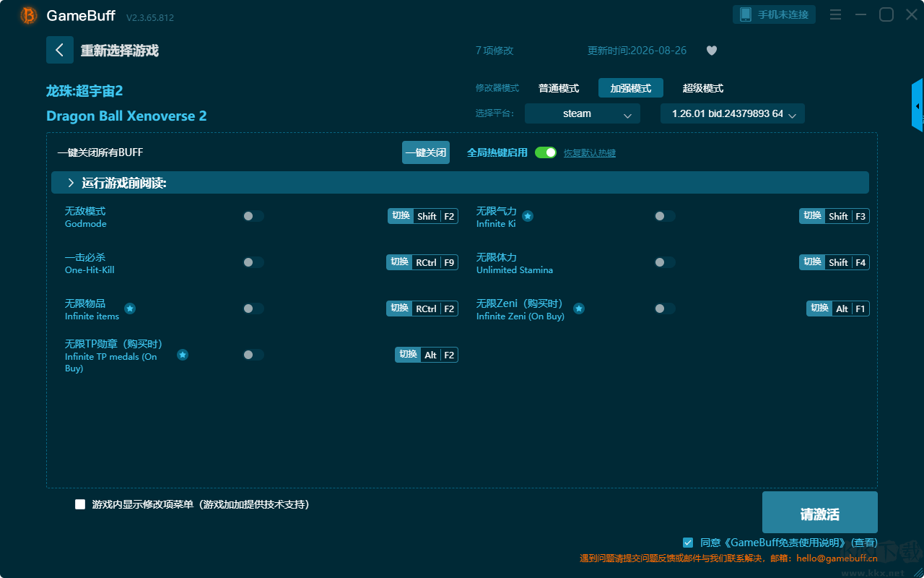Click the Dragon Ball Xenoverse 2 title
Viewport: 924px width, 578px height.
pos(126,116)
